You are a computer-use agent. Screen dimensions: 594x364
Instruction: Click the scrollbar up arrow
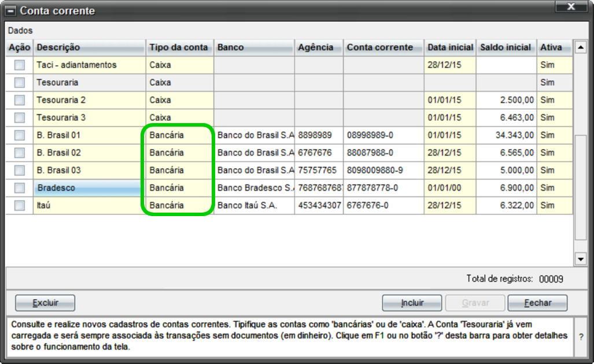point(581,47)
